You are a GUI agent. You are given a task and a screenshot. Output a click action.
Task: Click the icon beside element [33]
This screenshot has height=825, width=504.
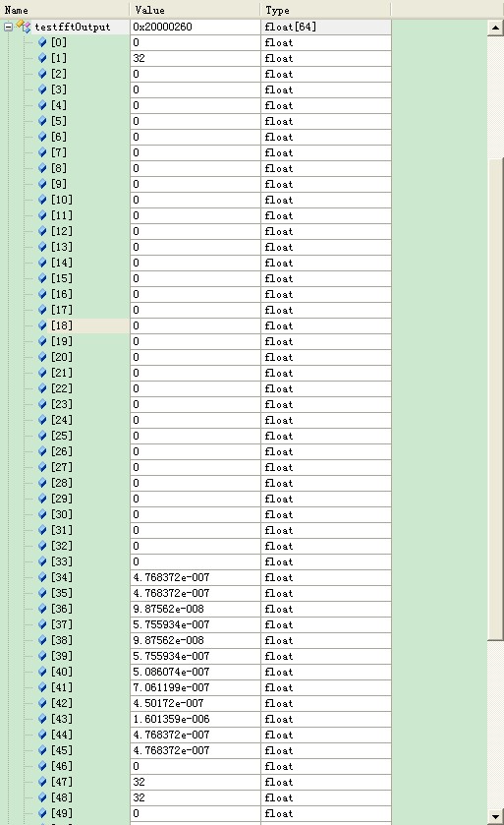click(x=42, y=561)
